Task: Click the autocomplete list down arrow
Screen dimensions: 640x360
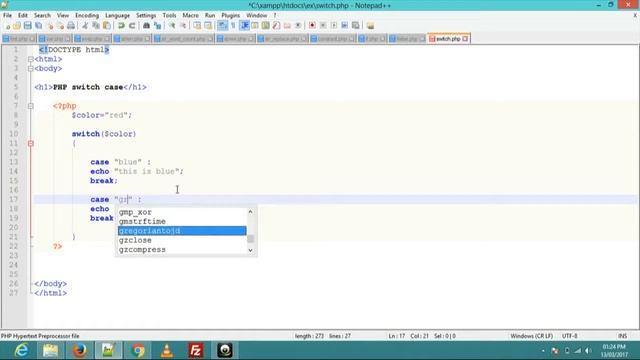Action: click(251, 250)
